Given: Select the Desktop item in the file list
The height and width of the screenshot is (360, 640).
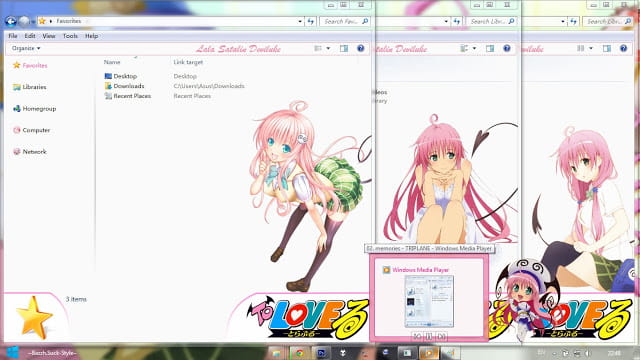Looking at the screenshot, I should click(121, 76).
